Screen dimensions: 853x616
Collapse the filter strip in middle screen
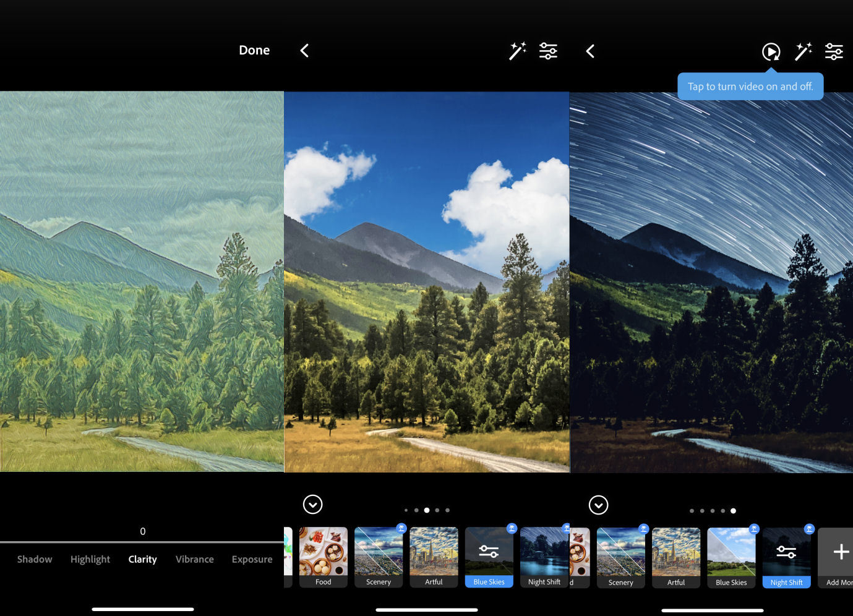(313, 505)
